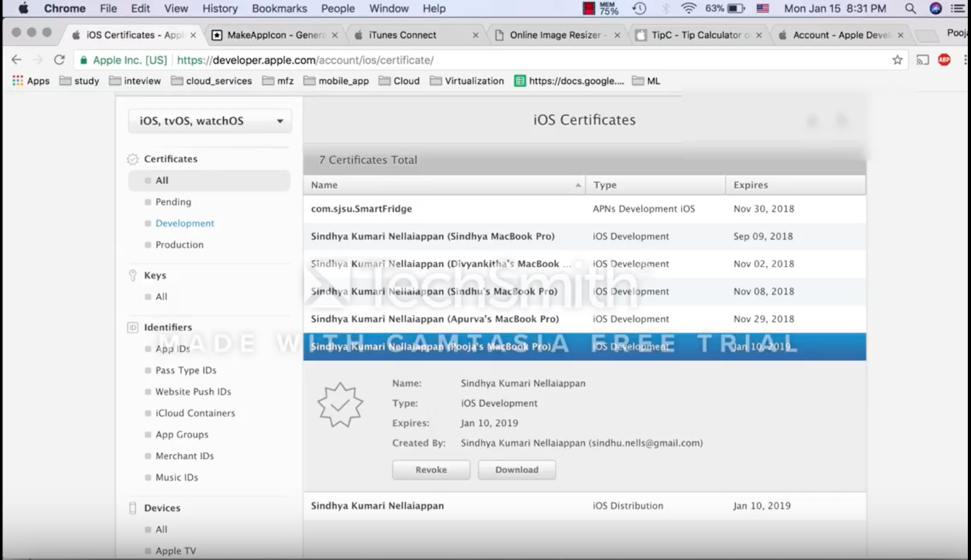
Task: Expand the Apurva's MacBook Pro certificate row
Action: pos(584,319)
